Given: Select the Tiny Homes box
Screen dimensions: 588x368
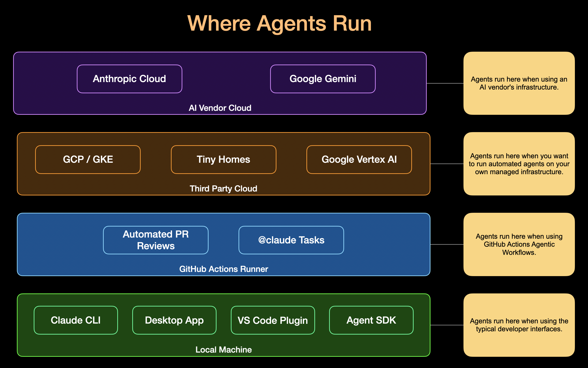Looking at the screenshot, I should pos(224,159).
